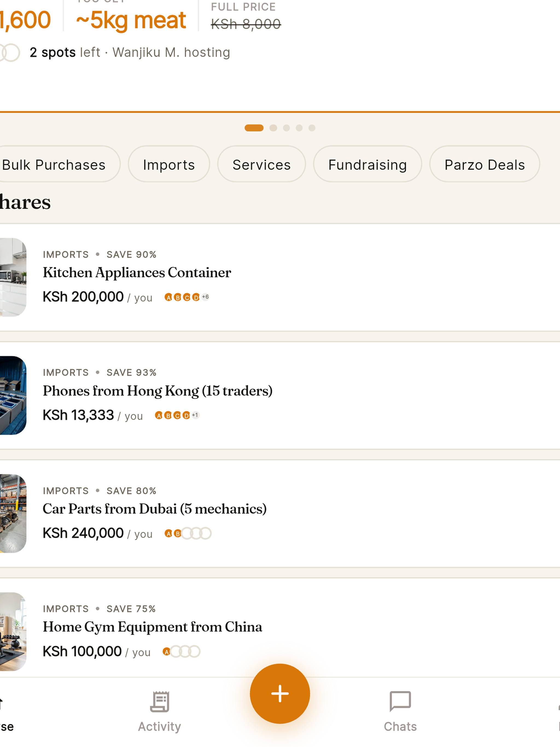Open Car Parts from Dubai listing
The height and width of the screenshot is (747, 560).
click(280, 514)
